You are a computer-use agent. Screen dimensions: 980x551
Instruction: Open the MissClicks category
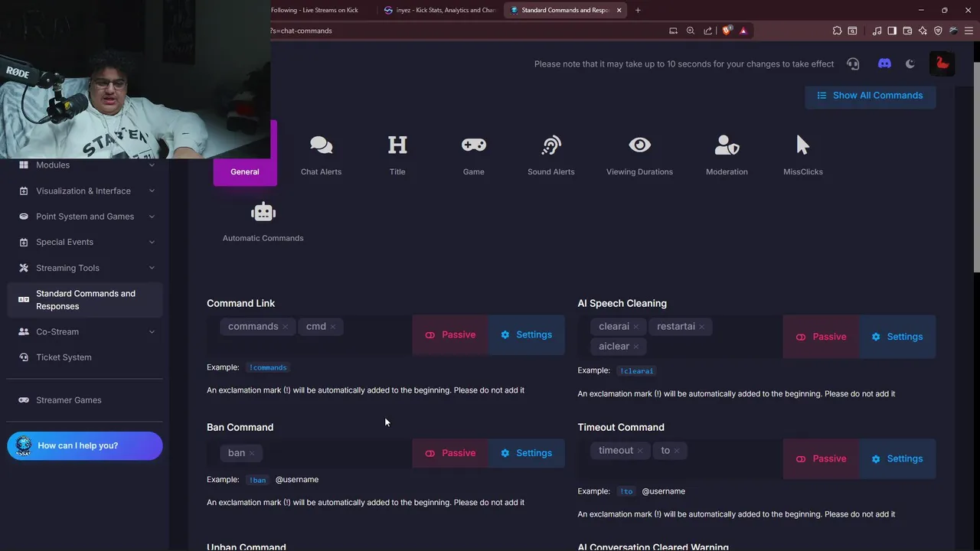tap(802, 155)
